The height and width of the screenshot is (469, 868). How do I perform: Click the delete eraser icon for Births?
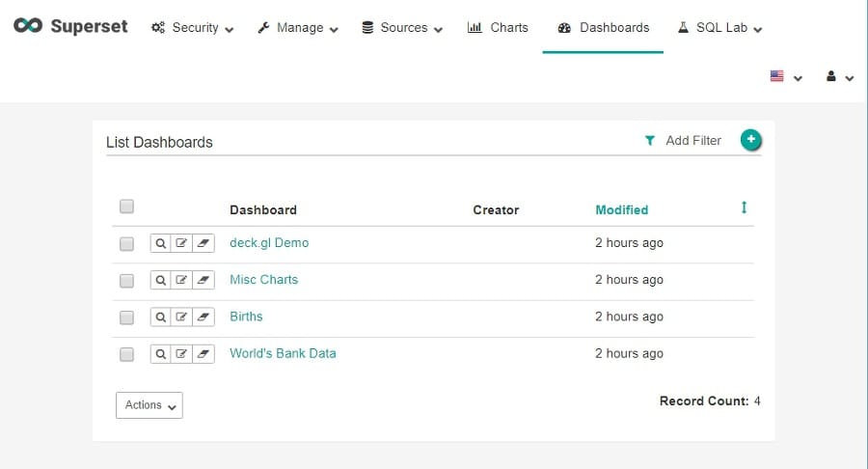point(203,317)
